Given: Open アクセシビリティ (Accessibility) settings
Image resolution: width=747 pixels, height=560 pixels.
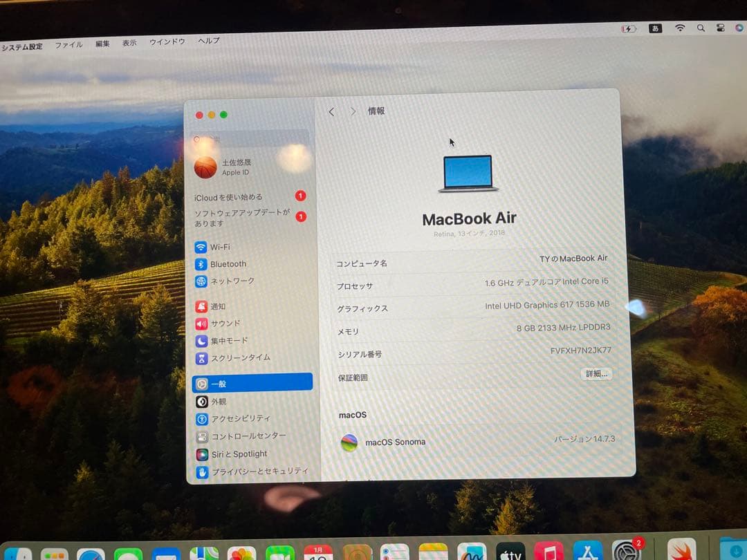Looking at the screenshot, I should pos(232,419).
